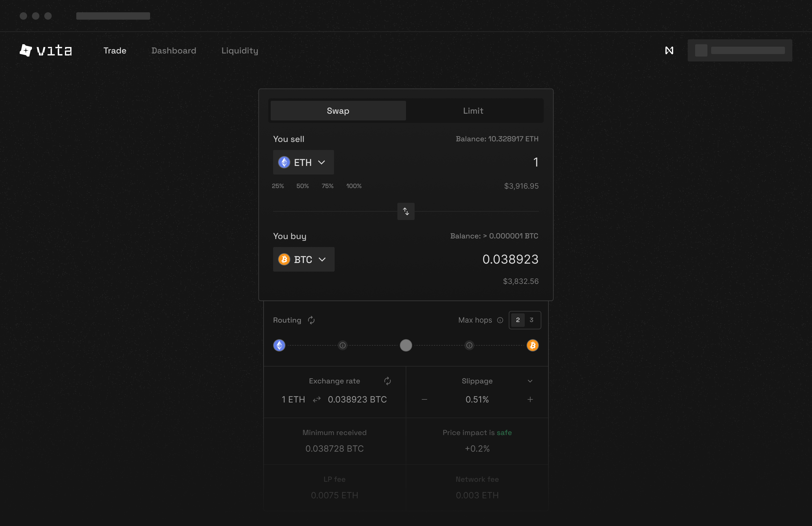812x526 pixels.
Task: Open the BTC buy token dropdown
Action: pyautogui.click(x=303, y=259)
